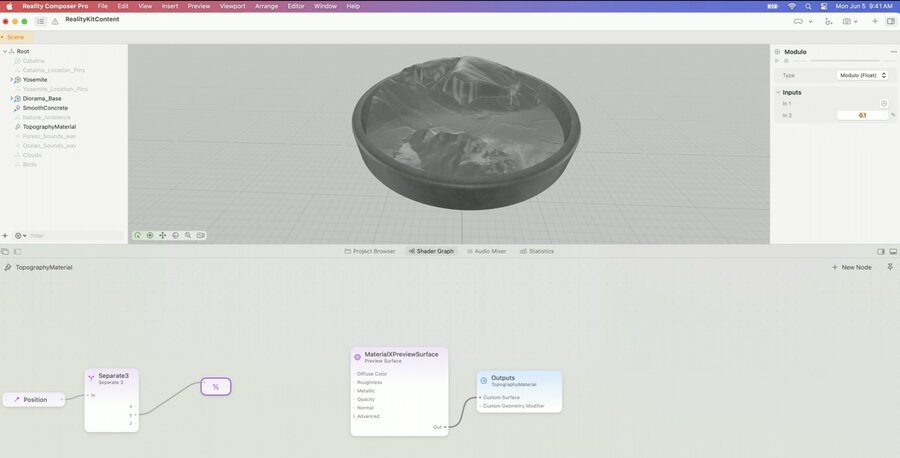The height and width of the screenshot is (458, 900).
Task: Select the Yosemite entity in hierarchy
Action: coord(35,80)
